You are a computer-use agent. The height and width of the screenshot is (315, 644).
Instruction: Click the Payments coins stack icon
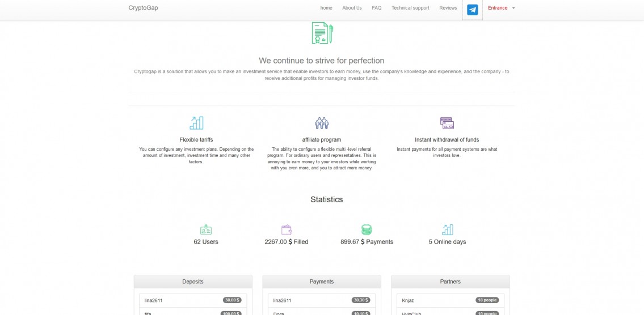(x=367, y=229)
